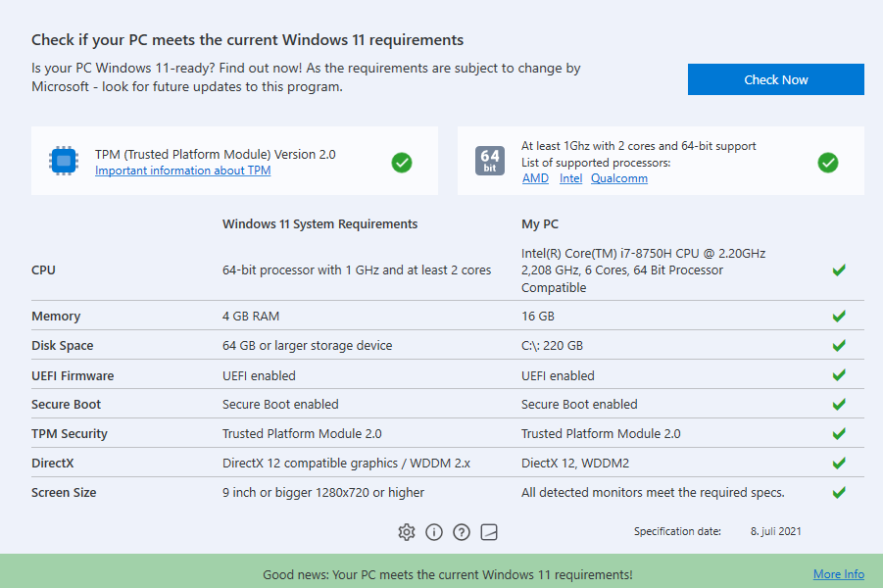Click the DirectX row green checkmark
Viewport: 883px width, 588px height.
(x=839, y=464)
